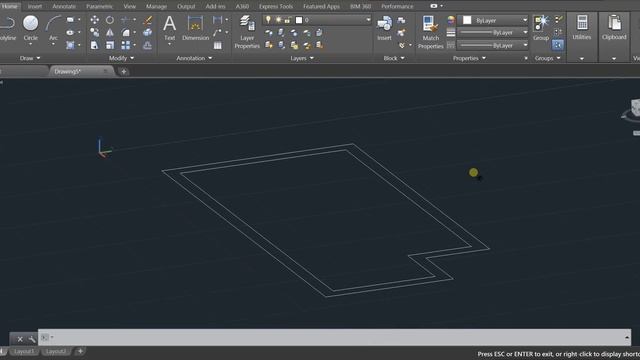This screenshot has width=640, height=360.
Task: Select the multiline Text tool
Action: [169, 28]
